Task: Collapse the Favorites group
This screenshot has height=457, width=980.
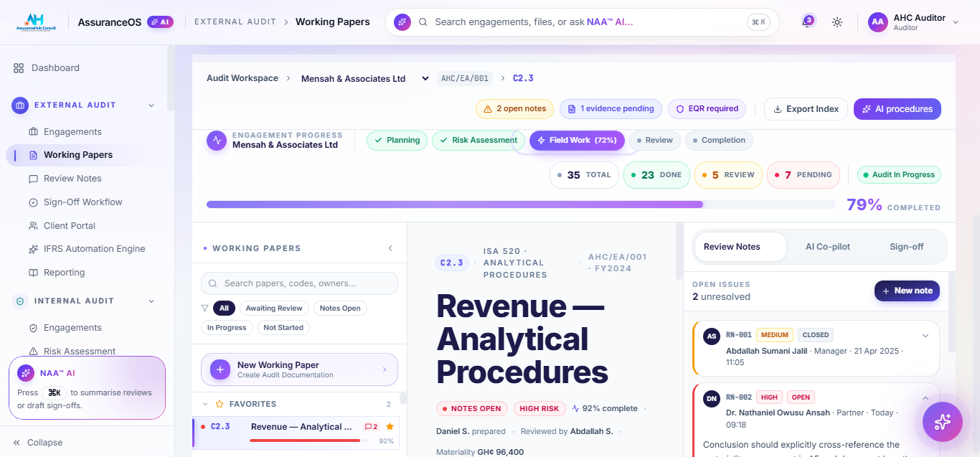Action: [x=205, y=405]
